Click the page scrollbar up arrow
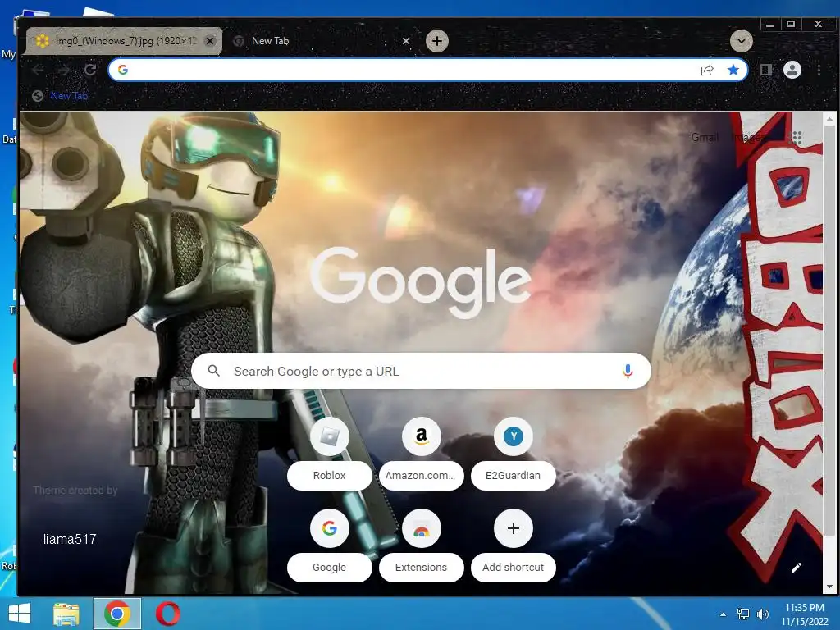Viewport: 840px width, 630px height. point(830,118)
